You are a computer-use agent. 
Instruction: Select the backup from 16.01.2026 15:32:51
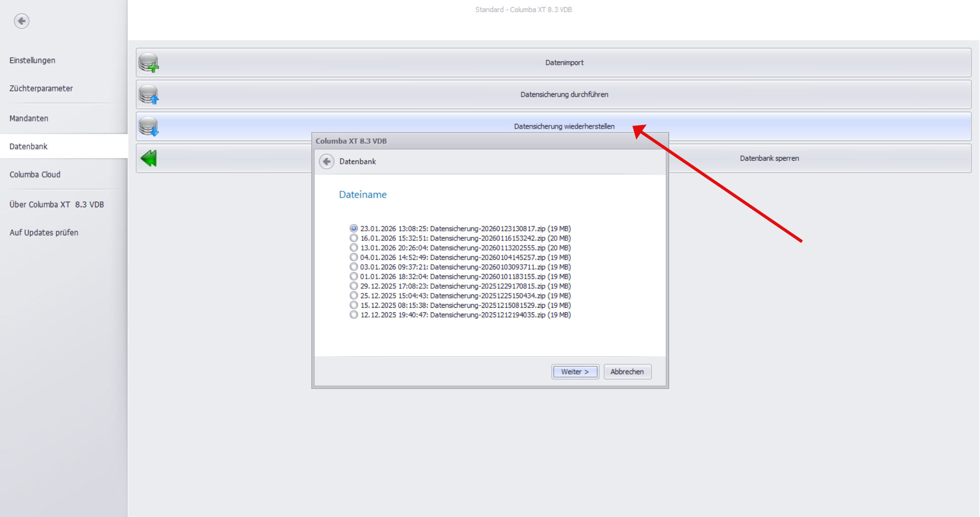pyautogui.click(x=354, y=238)
